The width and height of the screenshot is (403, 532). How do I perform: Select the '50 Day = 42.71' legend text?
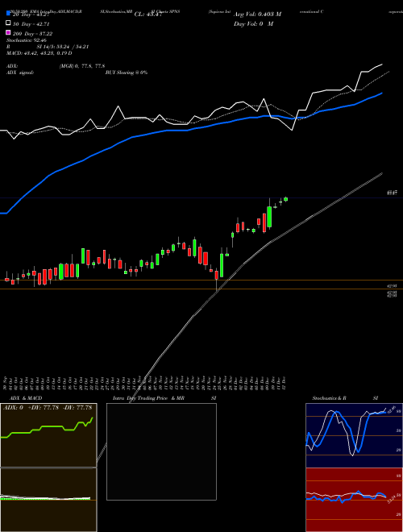point(31,24)
